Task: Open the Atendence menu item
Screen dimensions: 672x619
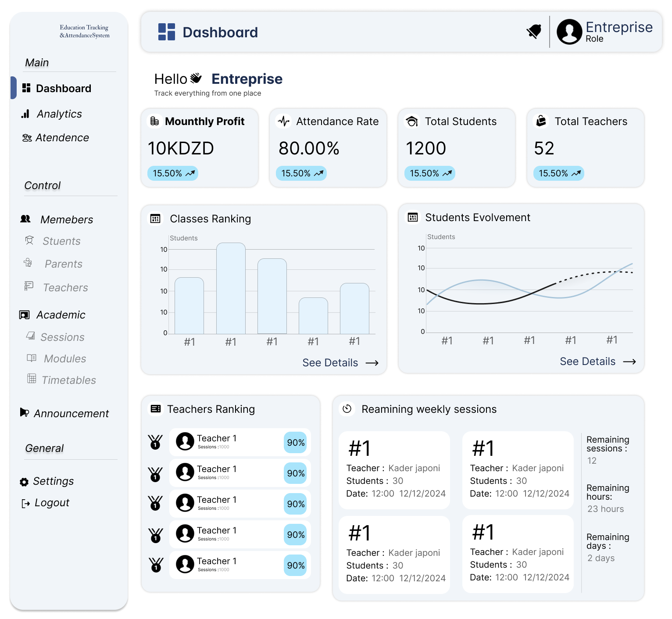Action: pos(62,138)
